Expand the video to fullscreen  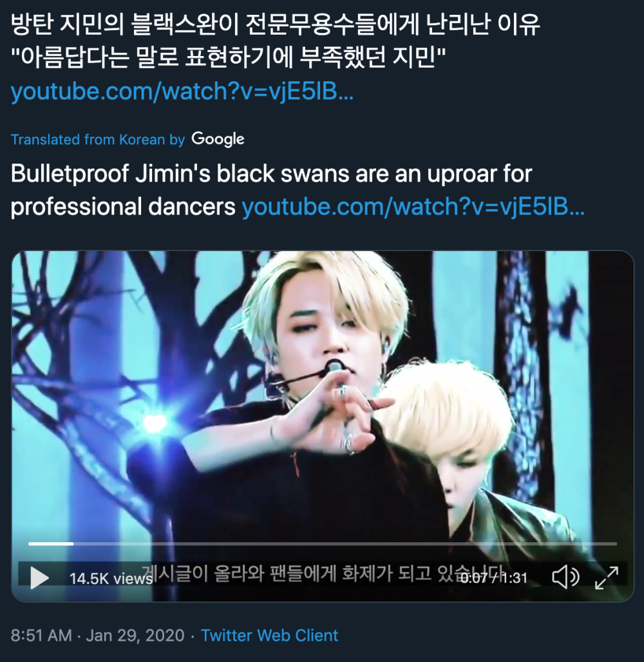click(x=607, y=578)
